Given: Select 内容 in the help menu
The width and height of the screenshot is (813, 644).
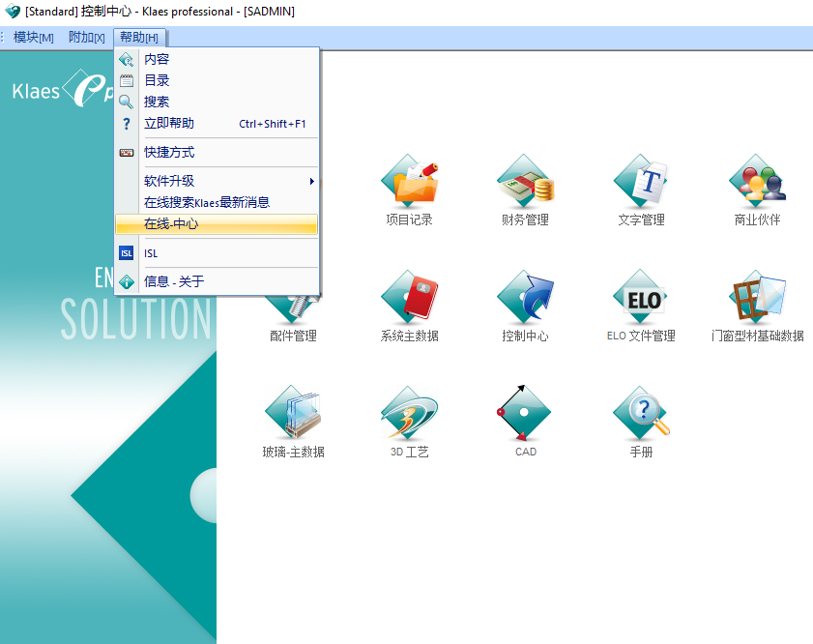Looking at the screenshot, I should pos(217,59).
